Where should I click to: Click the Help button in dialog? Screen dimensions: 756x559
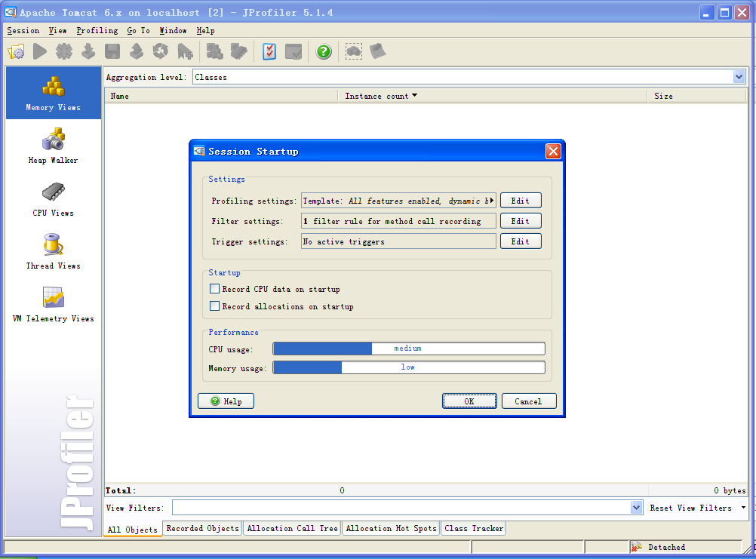click(226, 401)
